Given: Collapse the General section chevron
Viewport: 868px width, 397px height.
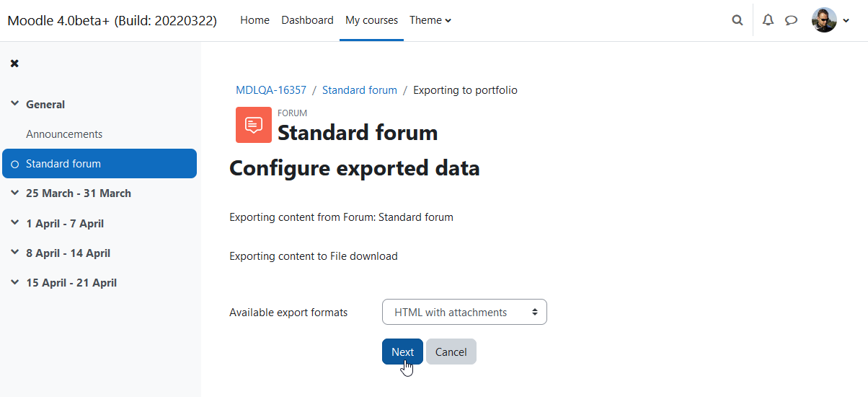Looking at the screenshot, I should pos(14,104).
